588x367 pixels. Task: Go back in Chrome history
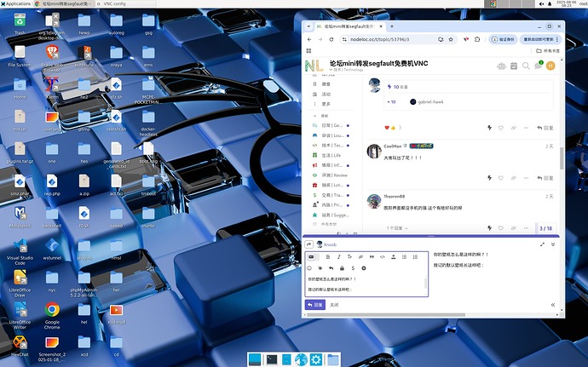pyautogui.click(x=309, y=39)
